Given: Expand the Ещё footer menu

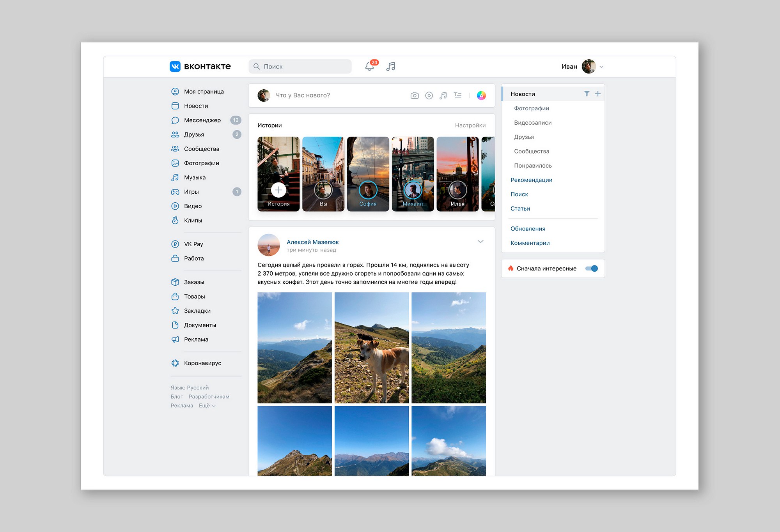Looking at the screenshot, I should click(x=207, y=405).
